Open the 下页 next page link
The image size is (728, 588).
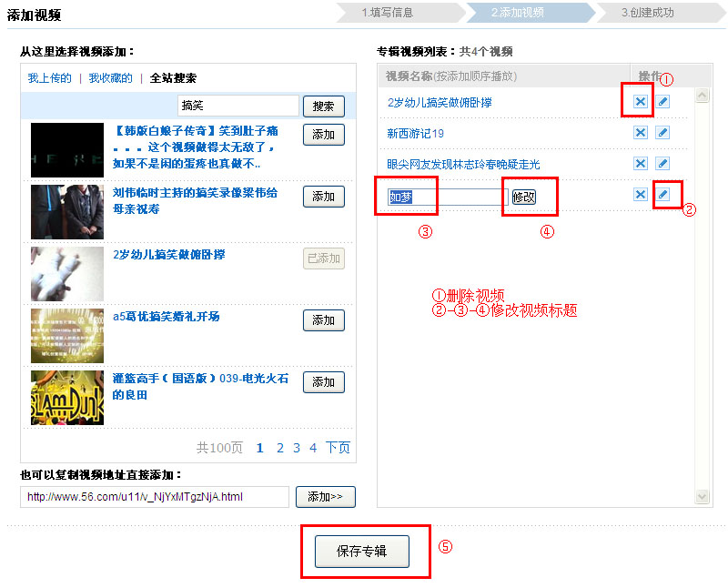point(338,448)
